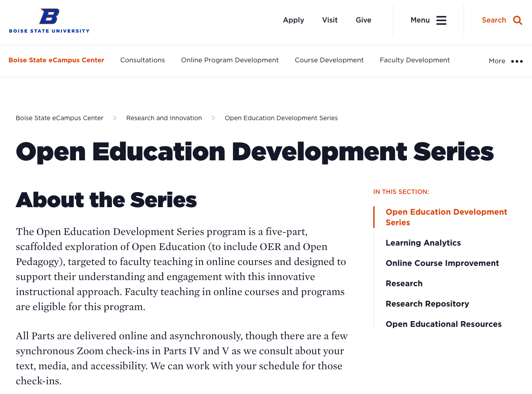The height and width of the screenshot is (394, 532).
Task: Expand the More navigation dropdown label
Action: (x=497, y=61)
